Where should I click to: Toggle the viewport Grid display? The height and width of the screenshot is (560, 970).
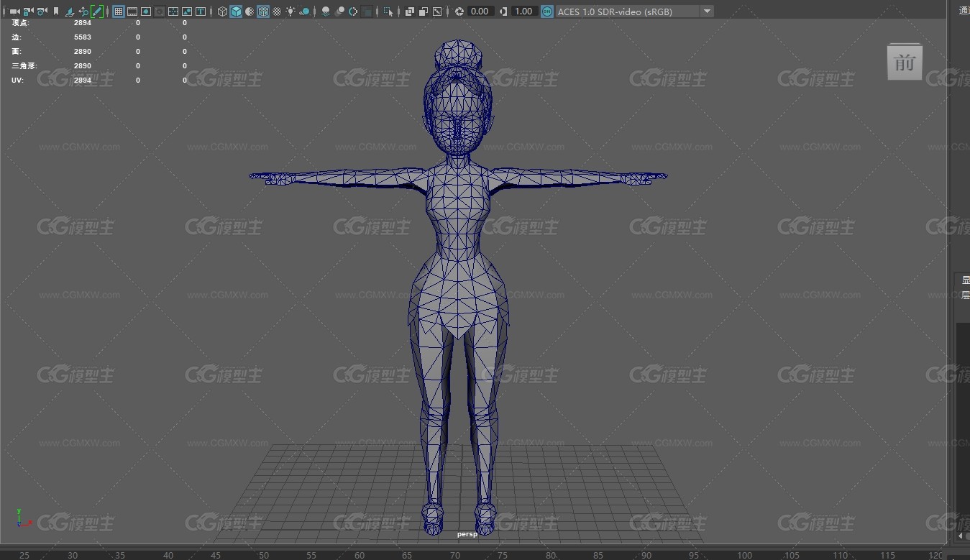(119, 12)
